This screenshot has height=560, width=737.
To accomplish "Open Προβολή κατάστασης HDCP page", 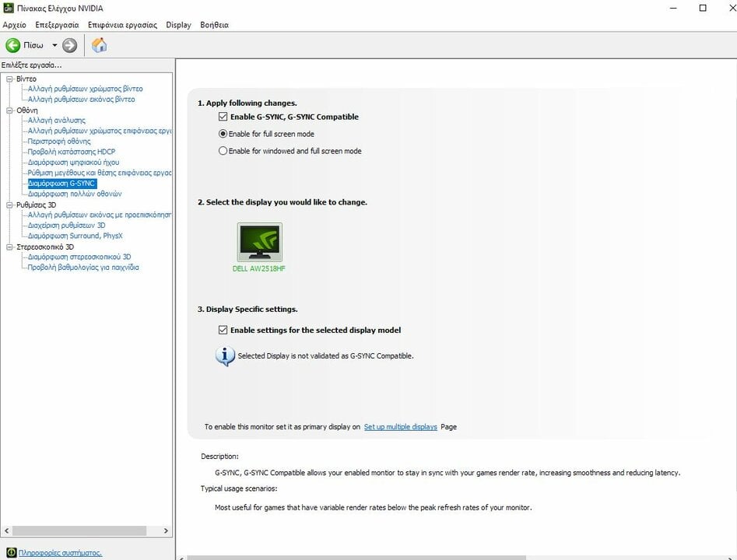I will pos(72,152).
